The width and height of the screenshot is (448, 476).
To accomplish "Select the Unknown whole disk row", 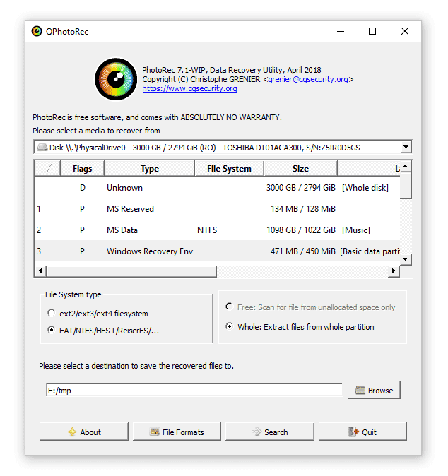I will pos(217,188).
